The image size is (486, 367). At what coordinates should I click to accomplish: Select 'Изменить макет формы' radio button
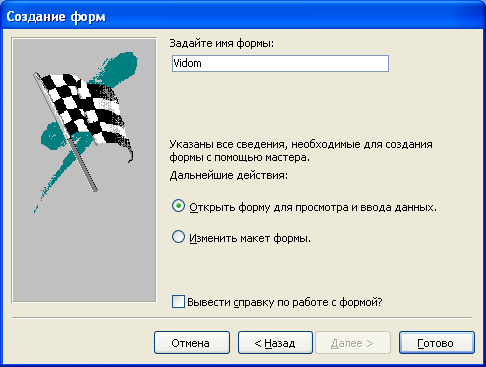[178, 237]
